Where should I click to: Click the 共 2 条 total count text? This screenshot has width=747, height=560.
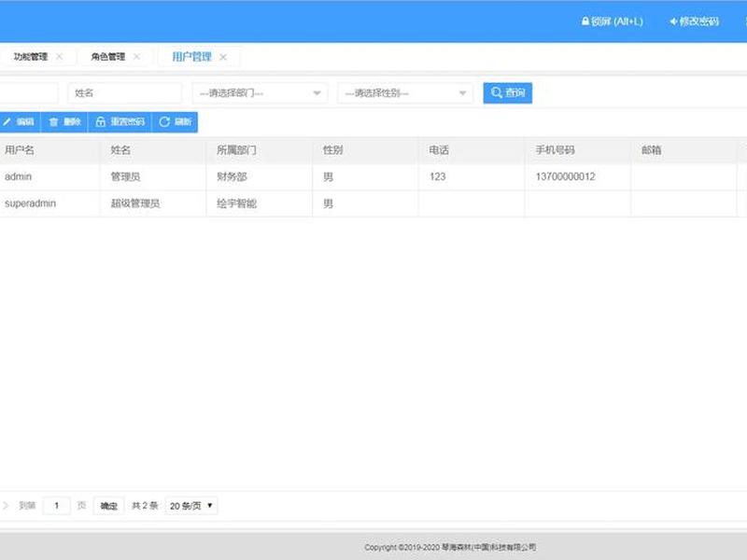(x=145, y=506)
